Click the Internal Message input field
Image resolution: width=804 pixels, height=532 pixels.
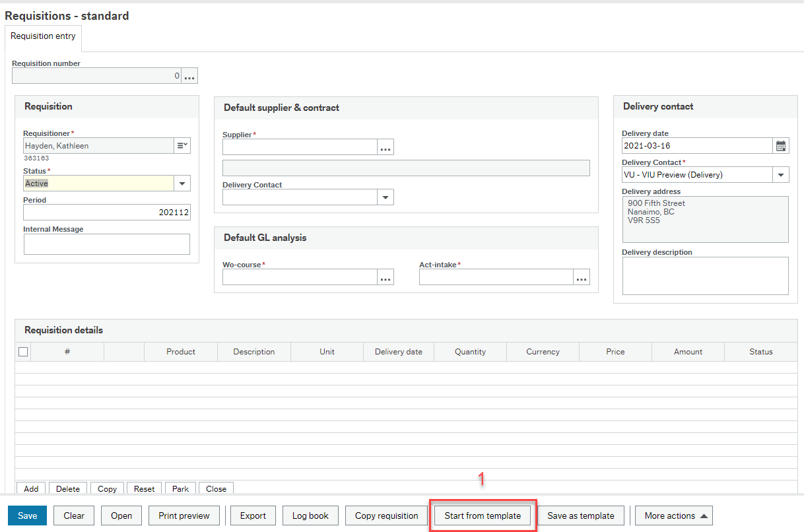coord(106,244)
